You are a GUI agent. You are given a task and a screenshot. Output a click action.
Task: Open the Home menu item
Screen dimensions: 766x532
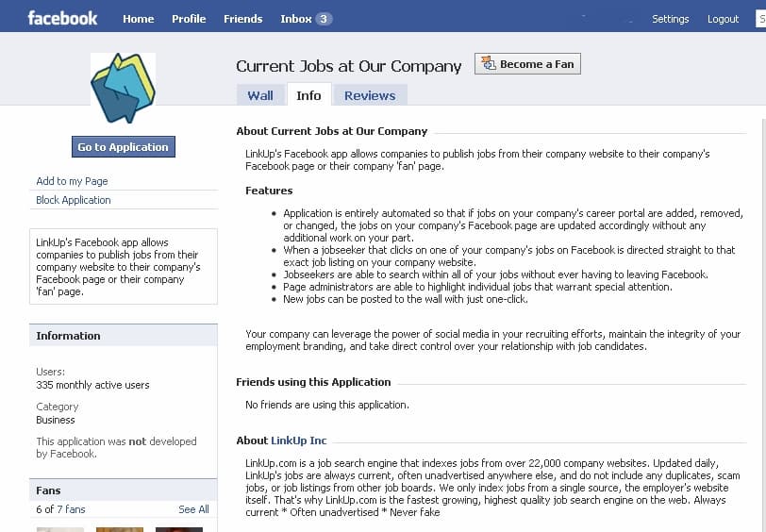coord(139,19)
